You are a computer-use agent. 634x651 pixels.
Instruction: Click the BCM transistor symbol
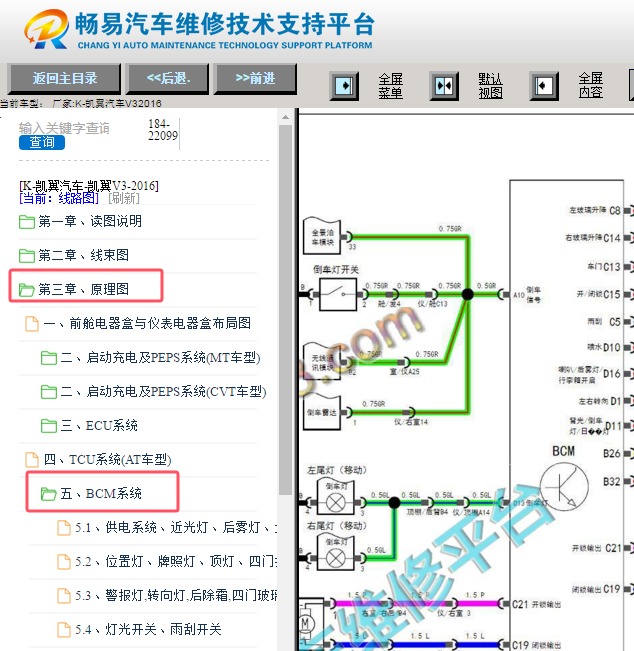point(564,487)
